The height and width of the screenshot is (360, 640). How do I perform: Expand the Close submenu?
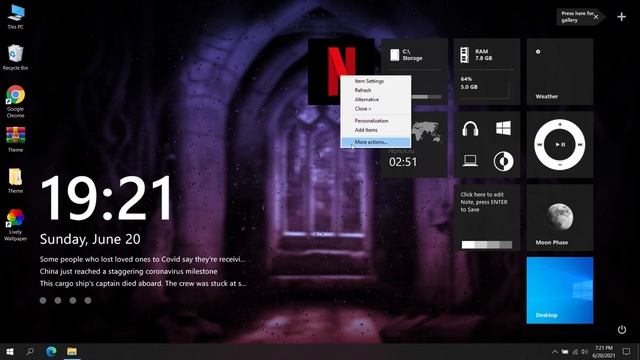376,109
